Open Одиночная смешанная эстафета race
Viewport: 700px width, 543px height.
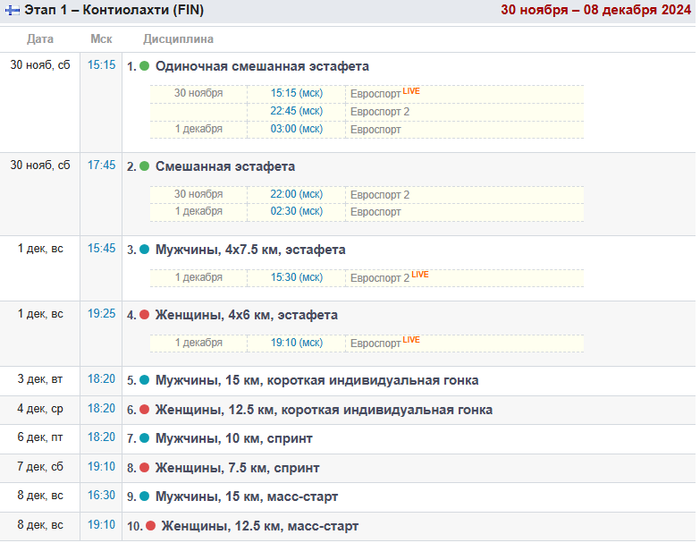click(262, 66)
